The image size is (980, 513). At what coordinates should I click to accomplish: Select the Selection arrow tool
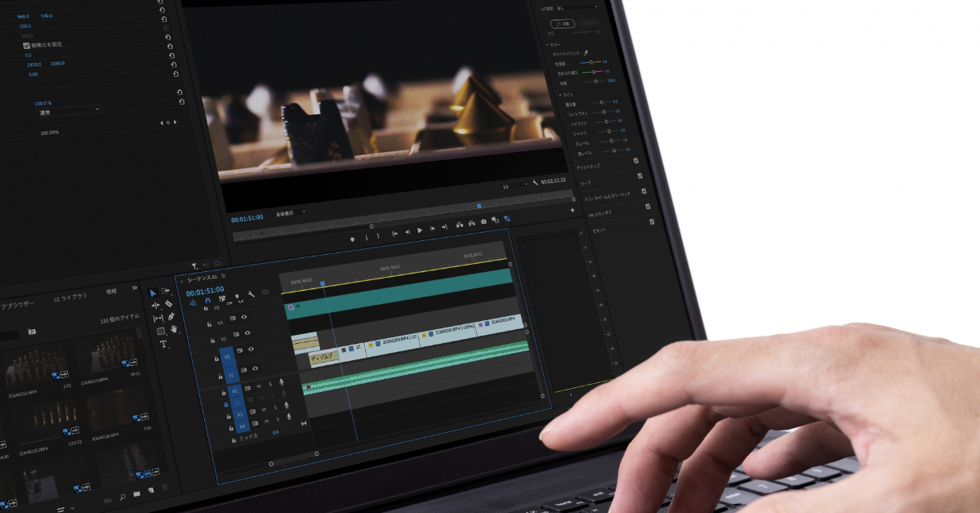[x=154, y=292]
